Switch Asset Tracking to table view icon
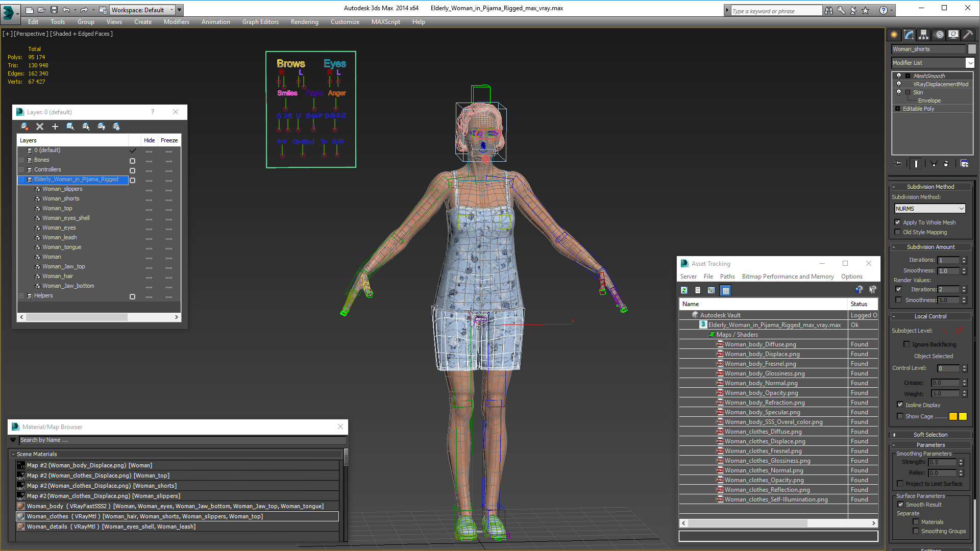This screenshot has width=980, height=551. coord(726,290)
